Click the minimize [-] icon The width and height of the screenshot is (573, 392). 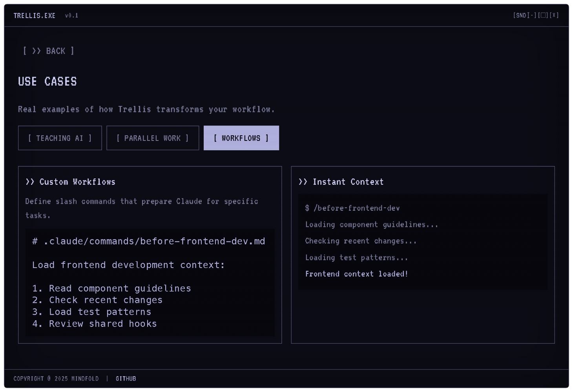click(x=531, y=16)
